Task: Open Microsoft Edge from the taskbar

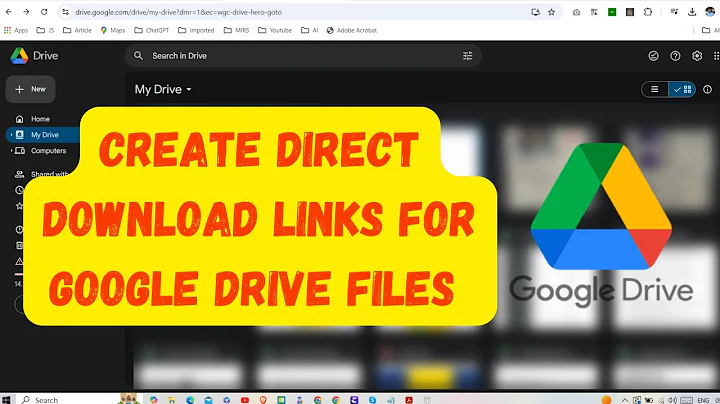Action: (190, 400)
